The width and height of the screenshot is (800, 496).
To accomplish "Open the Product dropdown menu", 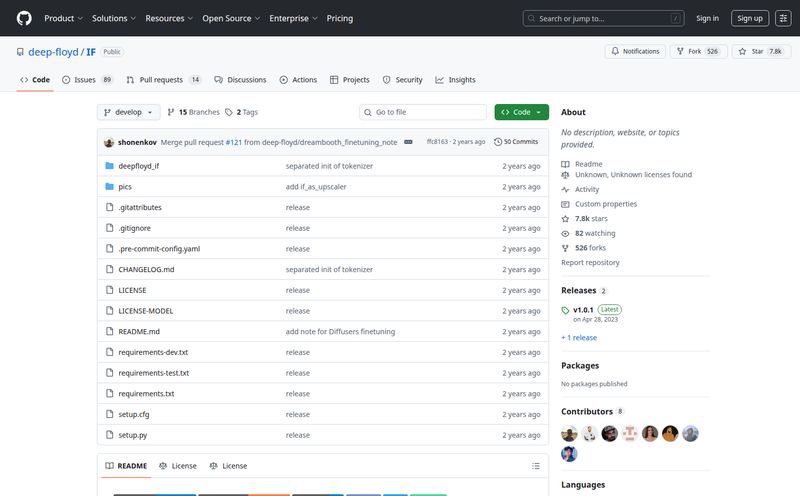I will 63,18.
